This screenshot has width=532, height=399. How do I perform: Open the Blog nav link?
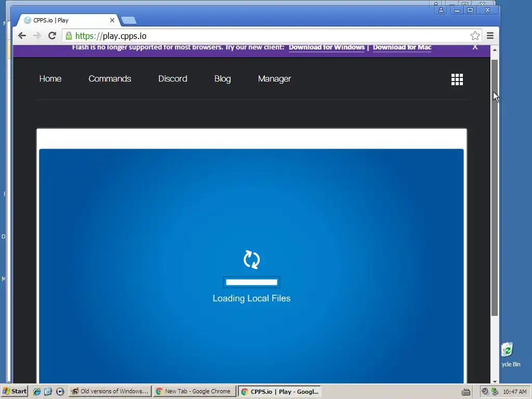coord(222,79)
